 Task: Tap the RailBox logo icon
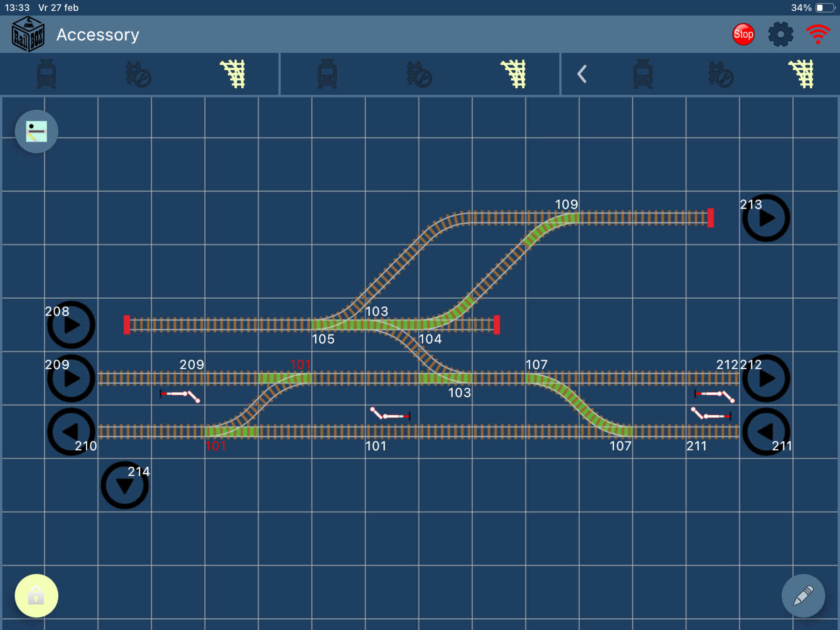pyautogui.click(x=28, y=35)
